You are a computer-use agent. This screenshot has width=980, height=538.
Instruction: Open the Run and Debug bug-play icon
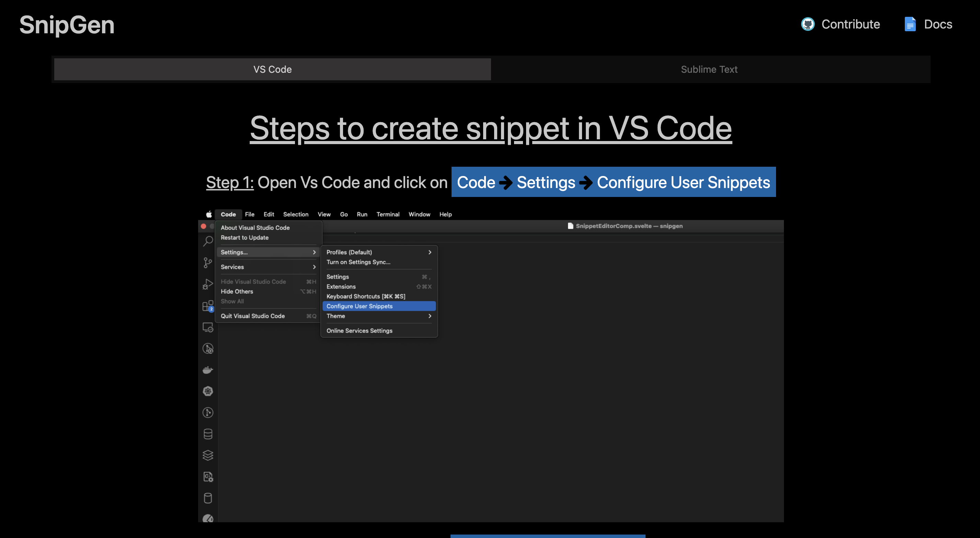pos(208,284)
